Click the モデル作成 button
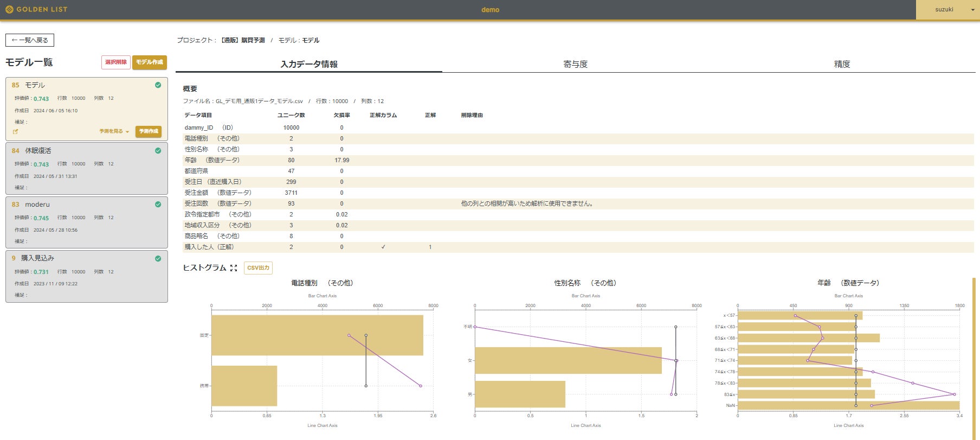The image size is (980, 440). coord(150,62)
